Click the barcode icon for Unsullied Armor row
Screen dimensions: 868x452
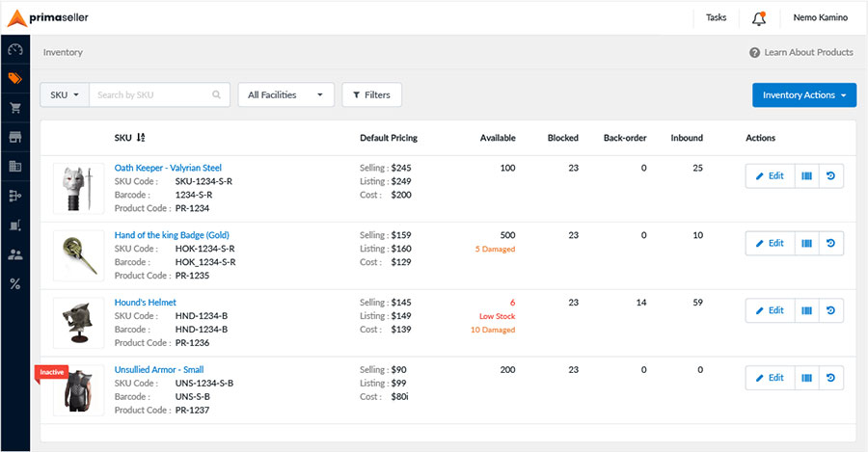point(806,378)
